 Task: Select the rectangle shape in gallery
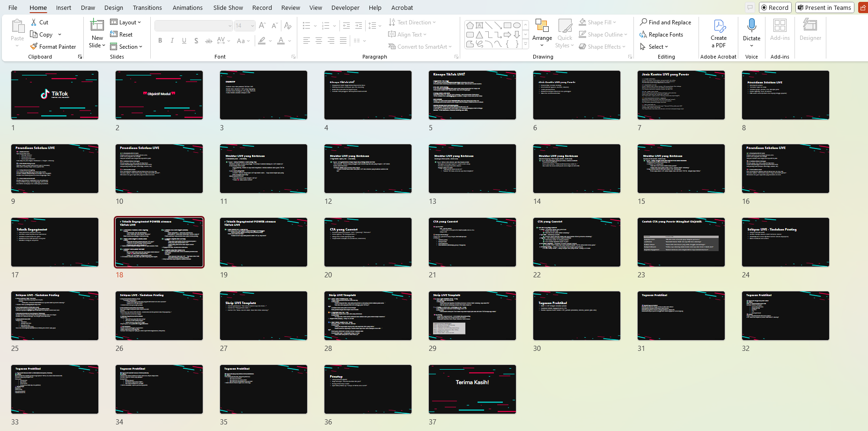507,25
